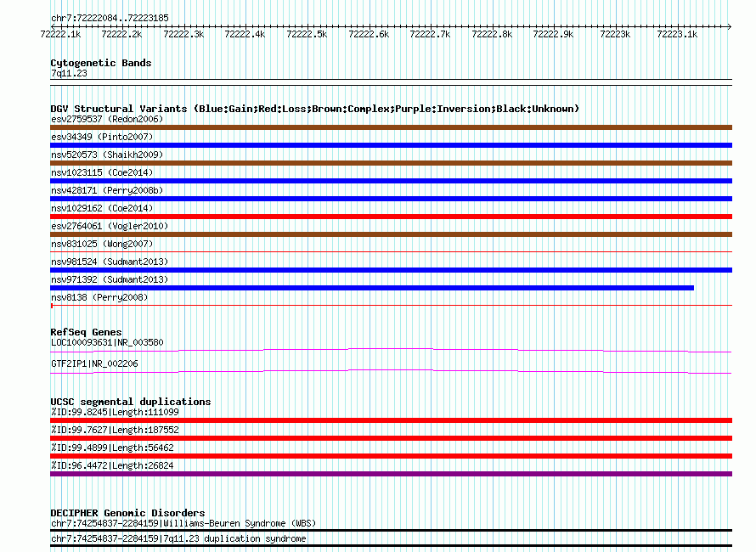Click red bar under Length:187552 duplication
The height and width of the screenshot is (552, 756).
pos(391,438)
